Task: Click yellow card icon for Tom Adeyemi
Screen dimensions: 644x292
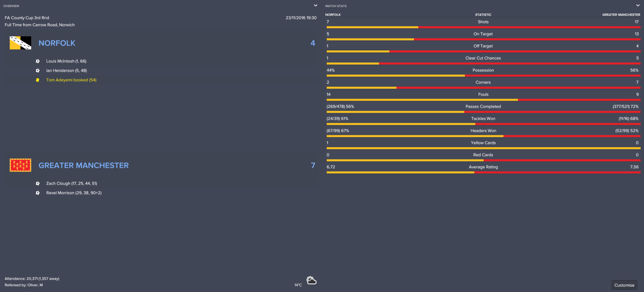Action: pyautogui.click(x=38, y=80)
